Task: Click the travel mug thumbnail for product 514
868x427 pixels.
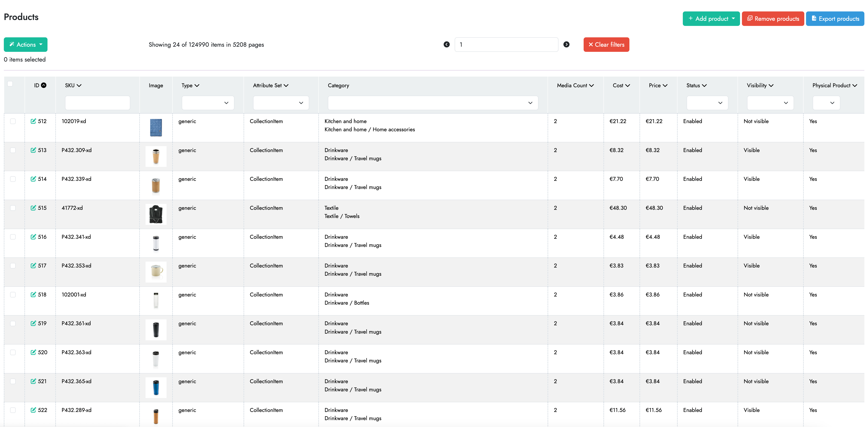Action: pyautogui.click(x=156, y=185)
